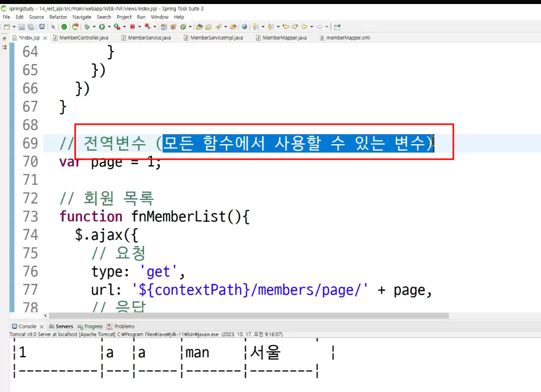Expand the Back history dropdown arrow
541x392 pixels.
pyautogui.click(x=312, y=27)
